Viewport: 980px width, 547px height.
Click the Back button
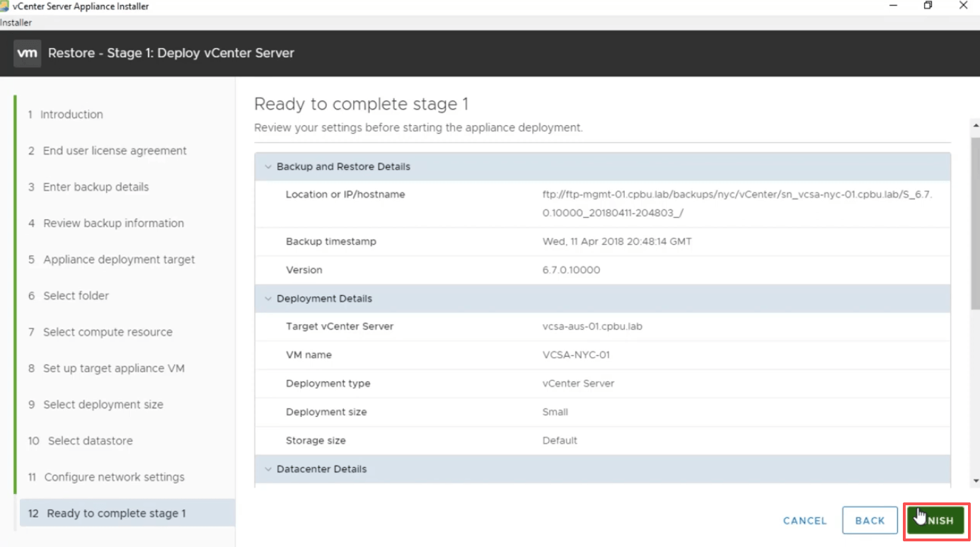[870, 520]
